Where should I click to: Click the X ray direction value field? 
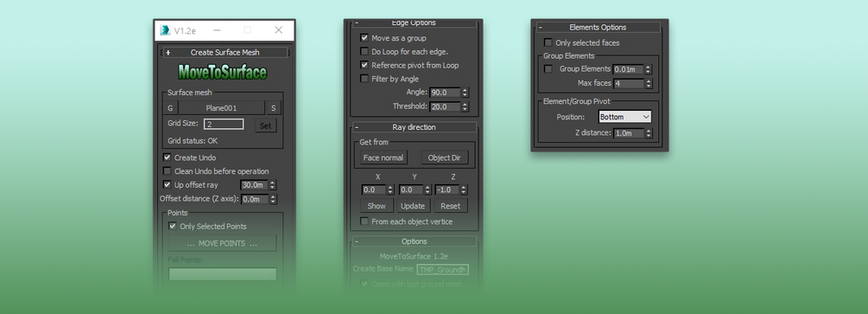(x=374, y=189)
